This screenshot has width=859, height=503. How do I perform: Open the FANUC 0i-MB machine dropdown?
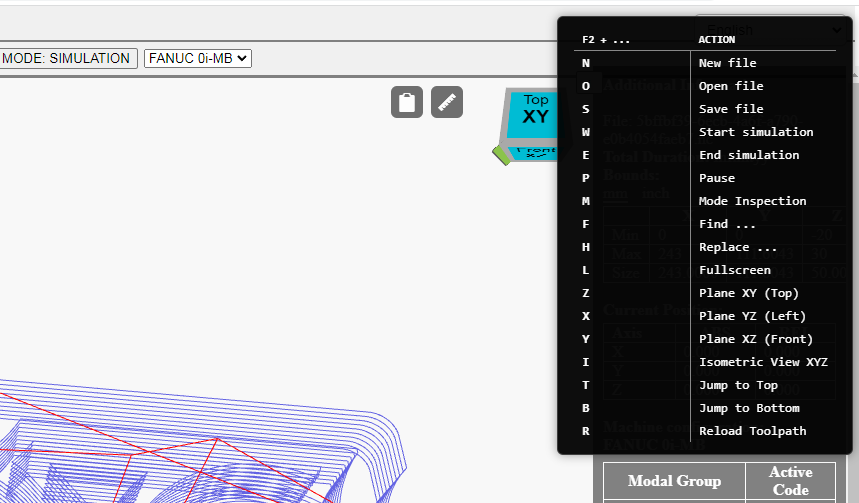(x=198, y=58)
